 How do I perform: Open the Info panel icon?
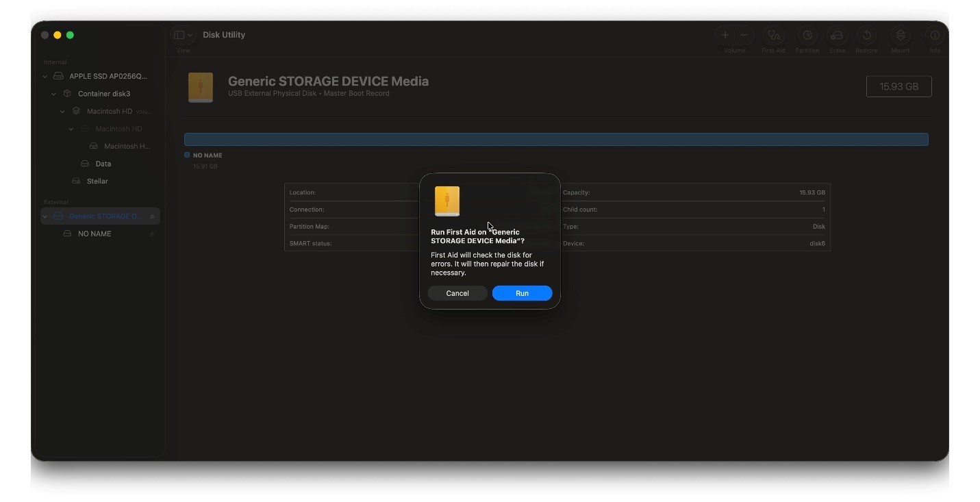[x=935, y=36]
